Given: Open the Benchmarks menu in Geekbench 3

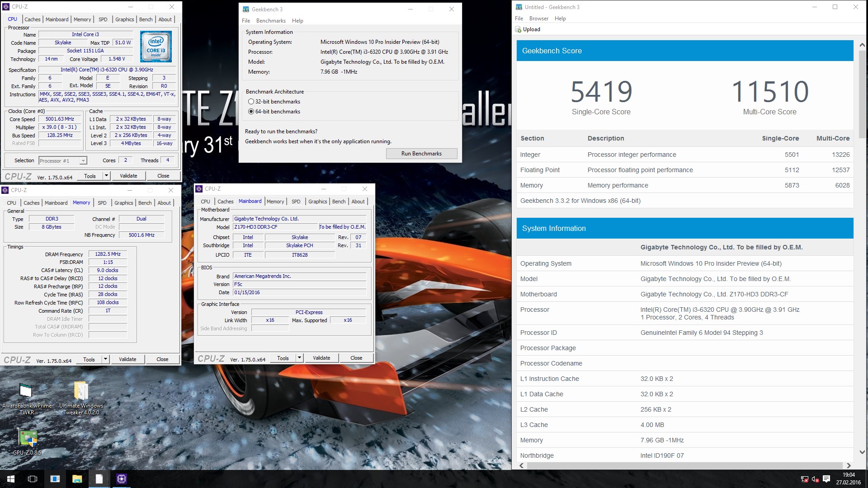Looking at the screenshot, I should [271, 21].
